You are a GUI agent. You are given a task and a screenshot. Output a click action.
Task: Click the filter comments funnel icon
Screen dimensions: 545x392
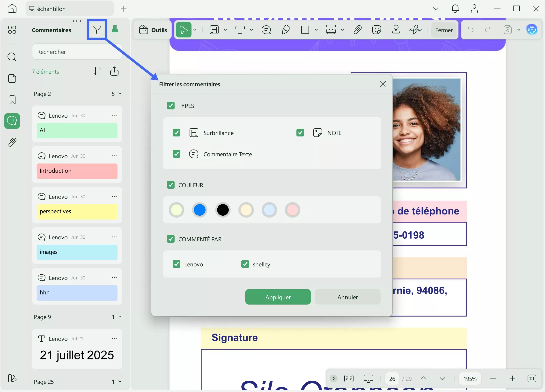tap(97, 30)
